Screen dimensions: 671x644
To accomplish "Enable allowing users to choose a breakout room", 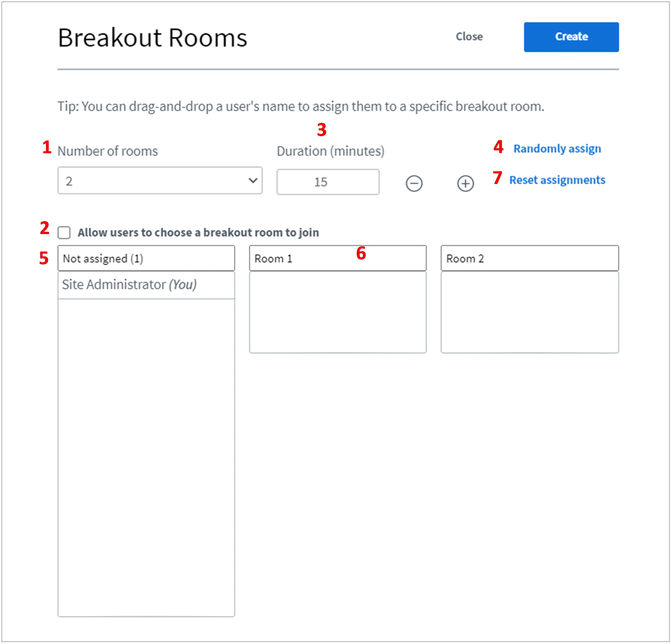I will pyautogui.click(x=64, y=232).
